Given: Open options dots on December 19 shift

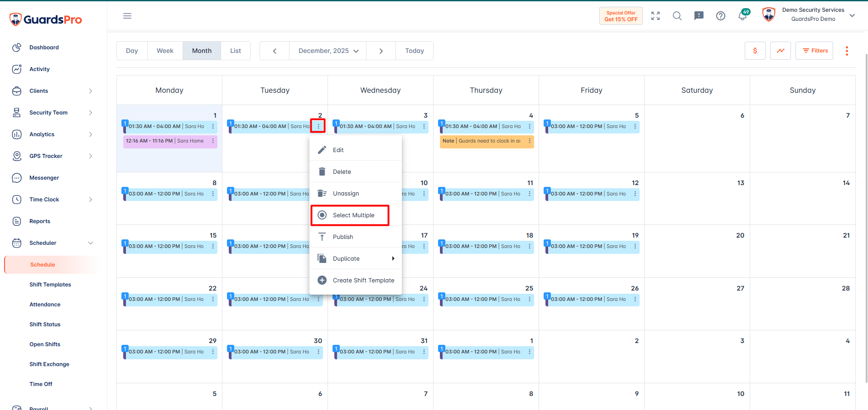Looking at the screenshot, I should (x=635, y=246).
